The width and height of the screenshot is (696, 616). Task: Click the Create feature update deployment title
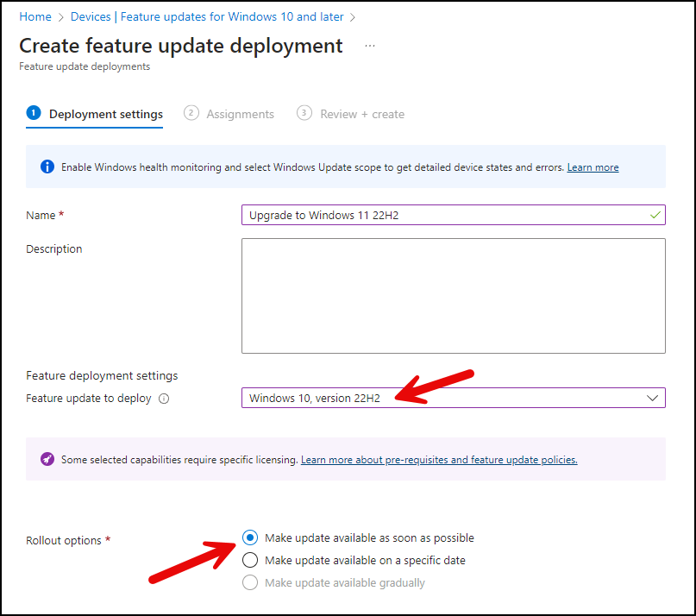click(x=180, y=46)
